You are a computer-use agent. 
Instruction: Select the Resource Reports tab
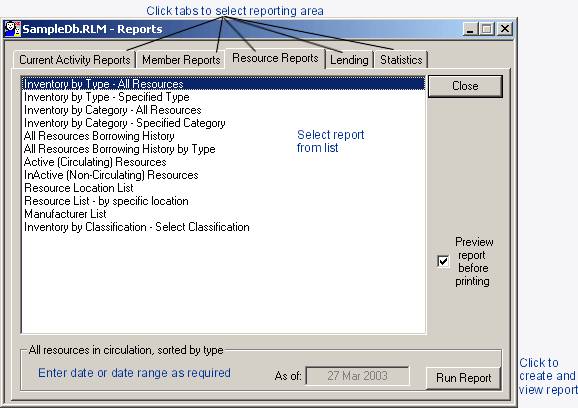[x=275, y=58]
